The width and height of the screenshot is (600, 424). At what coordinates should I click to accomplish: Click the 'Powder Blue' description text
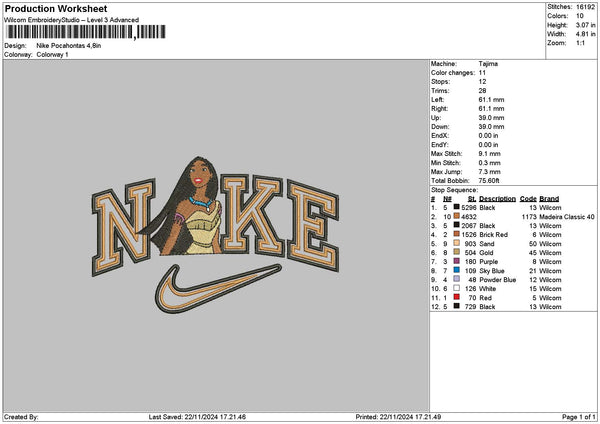tap(497, 280)
